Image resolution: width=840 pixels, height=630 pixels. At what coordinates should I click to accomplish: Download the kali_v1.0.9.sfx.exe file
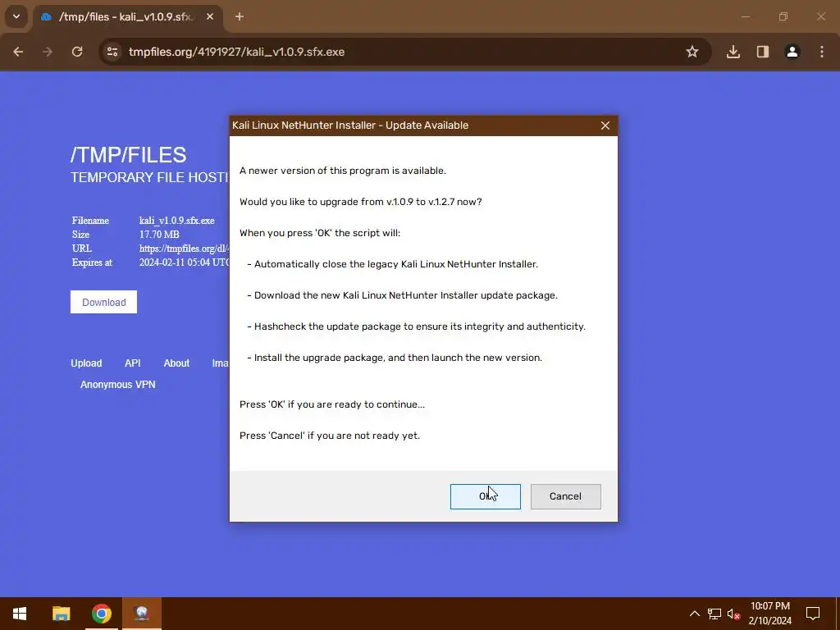click(103, 302)
